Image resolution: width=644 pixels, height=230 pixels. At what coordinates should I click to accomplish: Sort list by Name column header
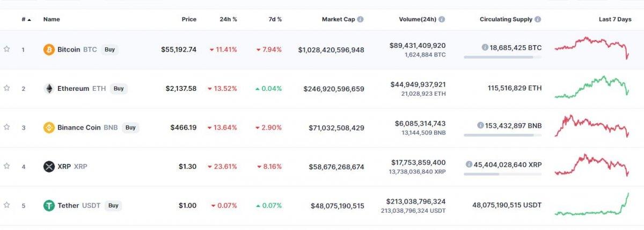[x=52, y=19]
